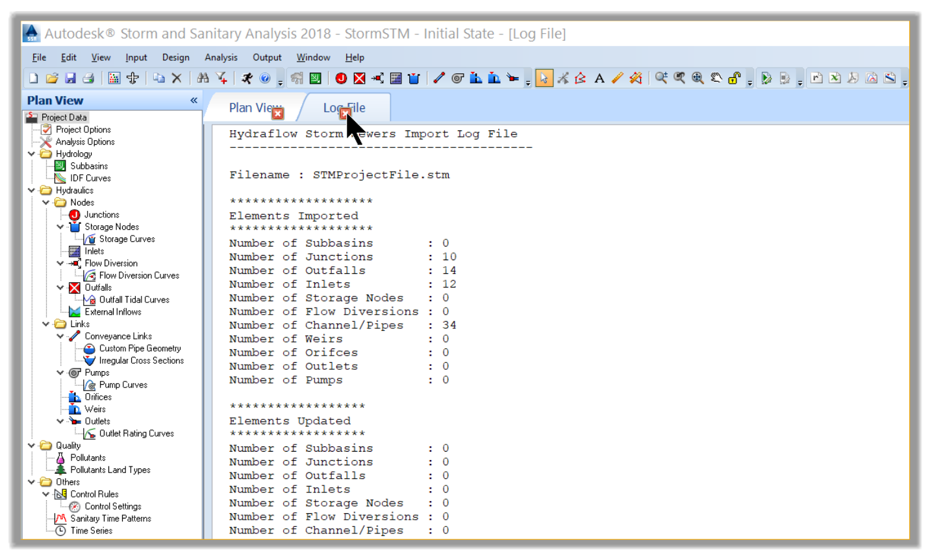
Task: Select Pollutants Land Types in the tree
Action: (x=110, y=470)
